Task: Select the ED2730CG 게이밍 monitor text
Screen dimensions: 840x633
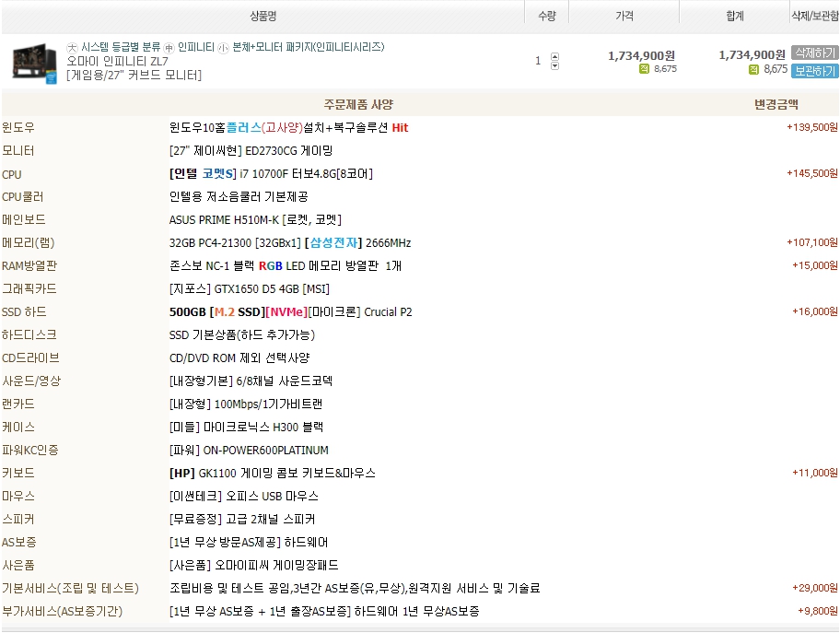Action: 251,150
